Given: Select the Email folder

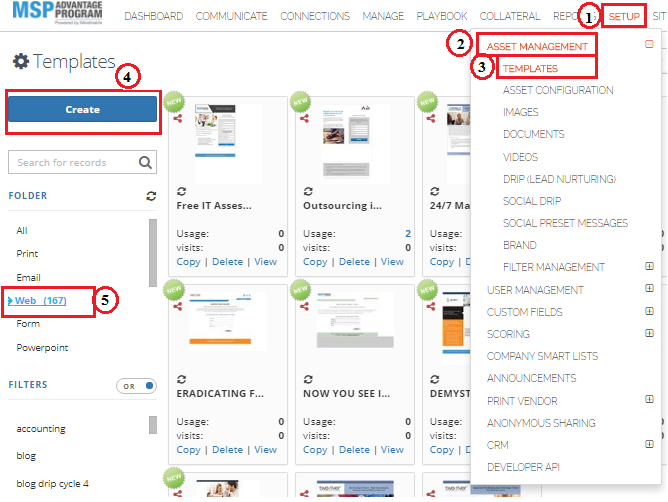Looking at the screenshot, I should [29, 278].
